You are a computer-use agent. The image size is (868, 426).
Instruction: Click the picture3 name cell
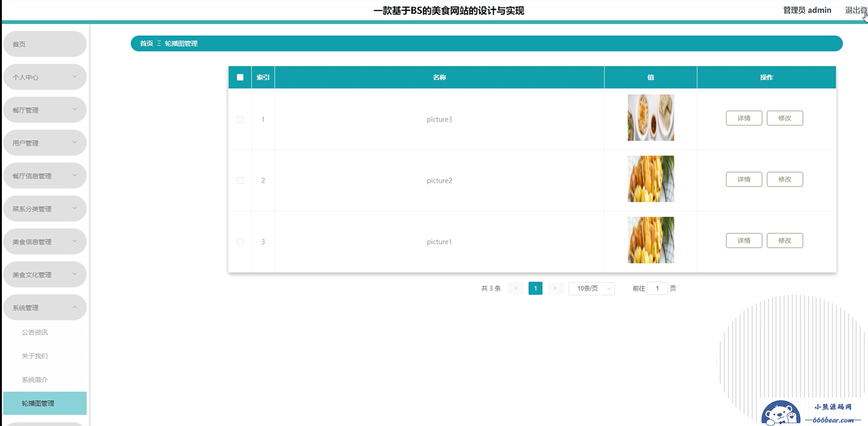tap(439, 119)
